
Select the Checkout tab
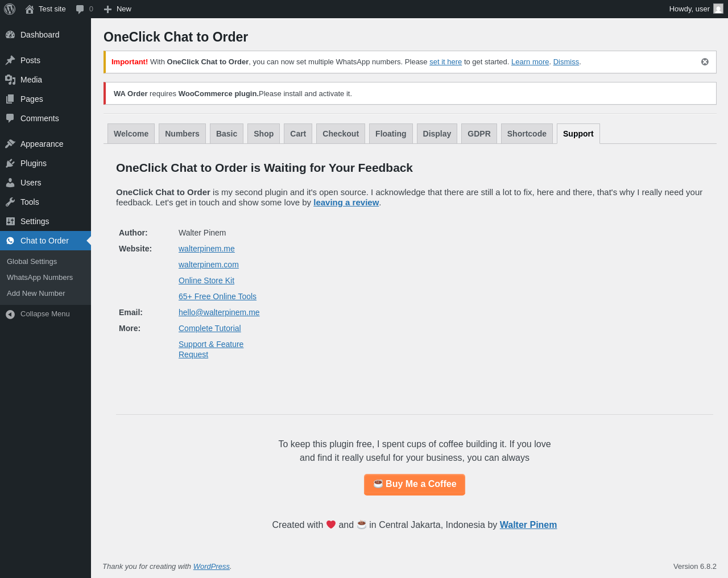tap(341, 134)
